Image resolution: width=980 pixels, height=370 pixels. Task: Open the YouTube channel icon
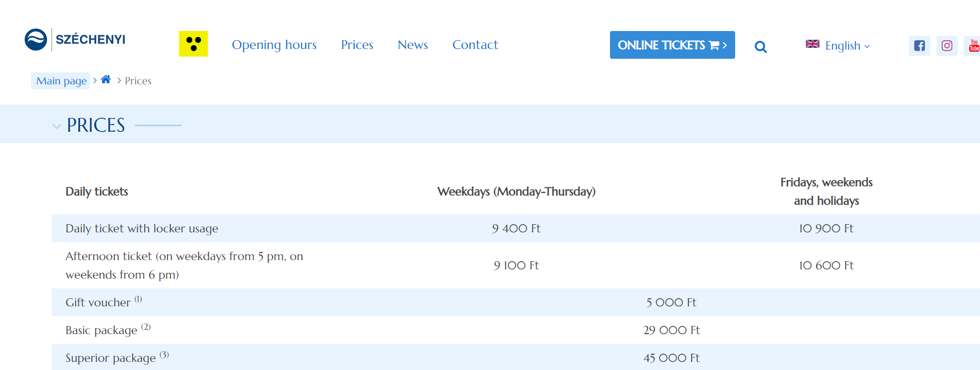[x=973, y=46]
